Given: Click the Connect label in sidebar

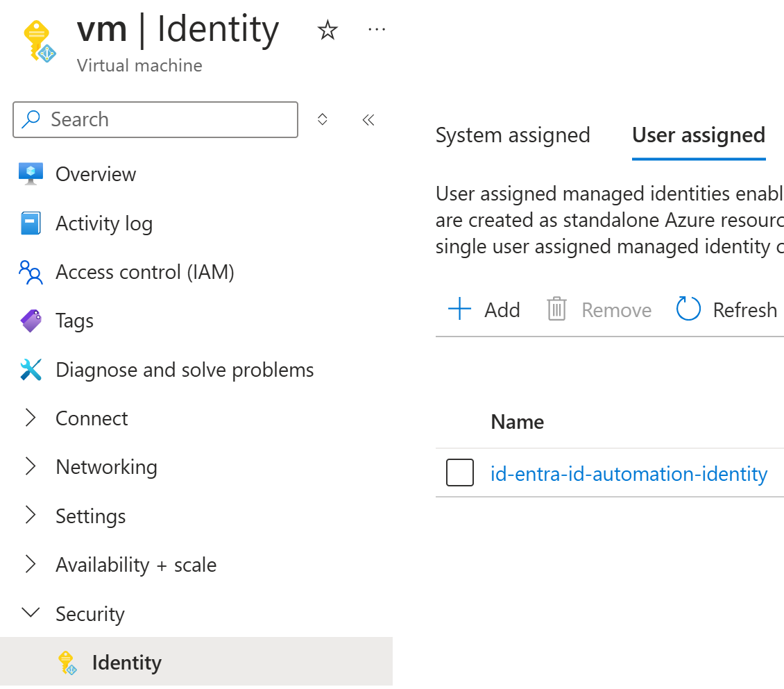Looking at the screenshot, I should tap(92, 418).
